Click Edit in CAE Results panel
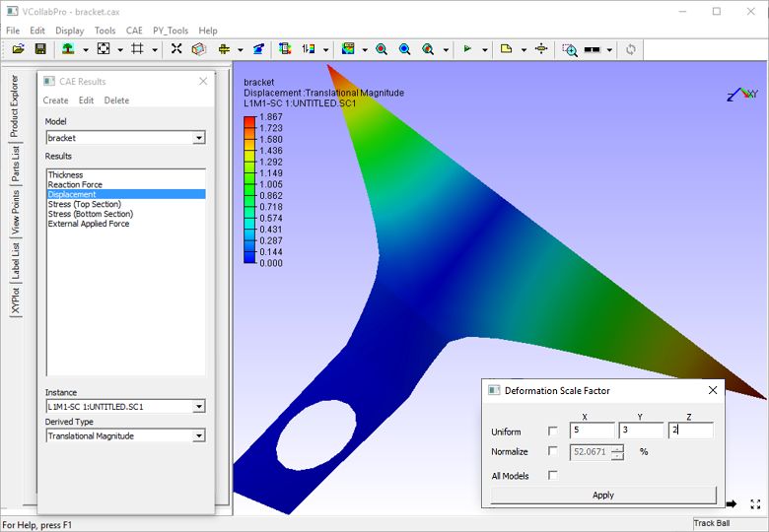 point(87,100)
